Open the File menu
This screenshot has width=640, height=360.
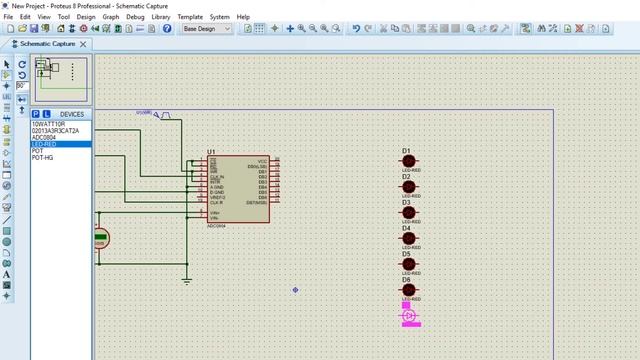click(8, 17)
